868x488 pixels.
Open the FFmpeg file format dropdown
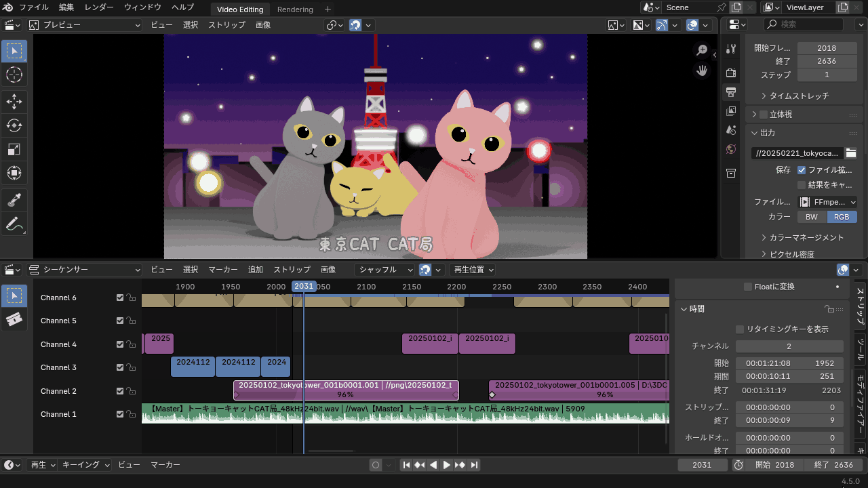tap(827, 202)
